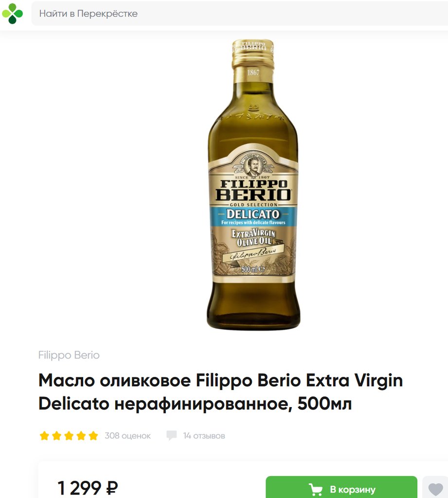Toggle the heart favorite button
Image resolution: width=448 pixels, height=498 pixels.
pos(436,489)
